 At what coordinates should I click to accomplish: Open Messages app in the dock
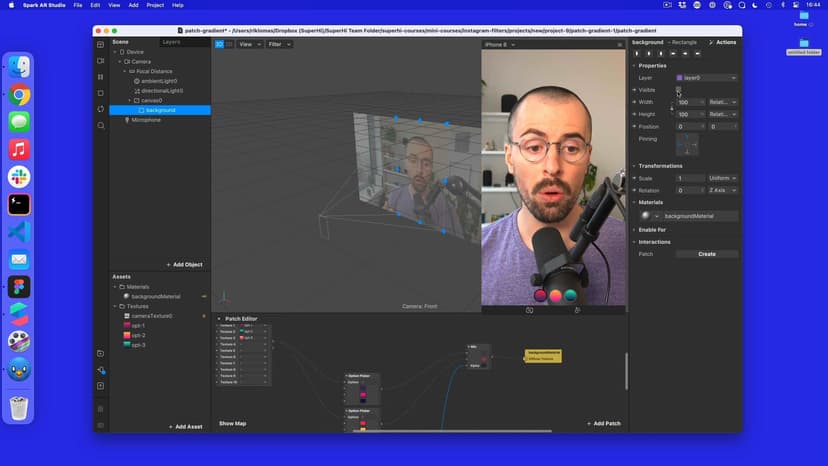[x=19, y=122]
